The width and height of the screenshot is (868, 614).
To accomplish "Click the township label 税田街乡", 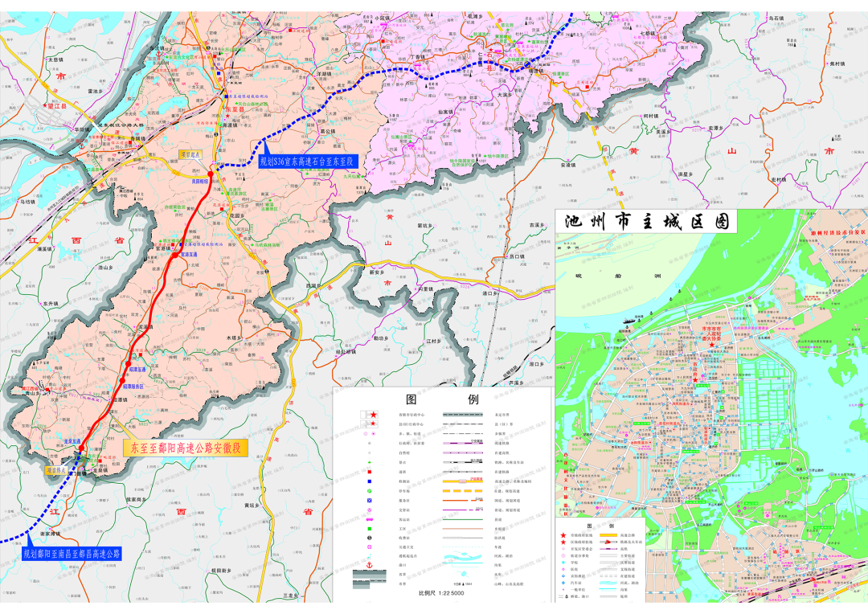I will click(x=222, y=571).
